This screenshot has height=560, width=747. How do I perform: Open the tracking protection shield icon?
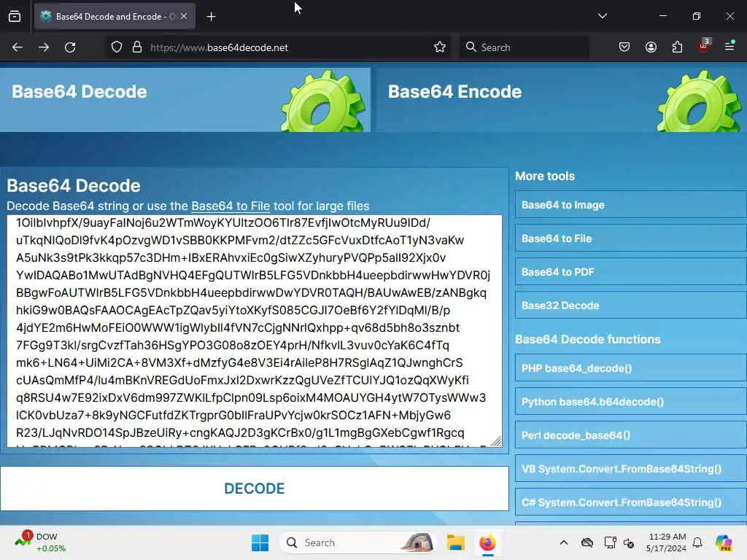(117, 47)
